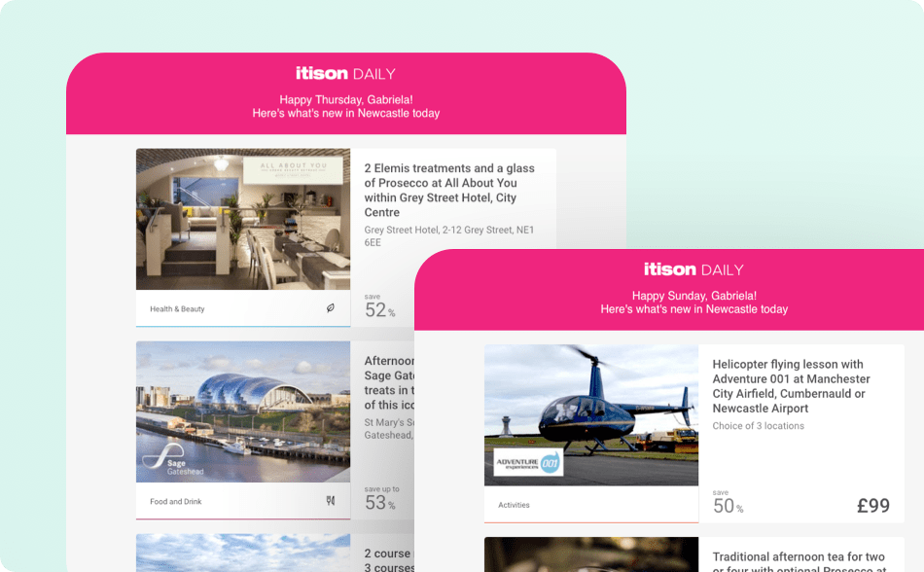Open the Elemis treatments and Prosecco deal title
Image resolution: width=924 pixels, height=572 pixels.
449,191
